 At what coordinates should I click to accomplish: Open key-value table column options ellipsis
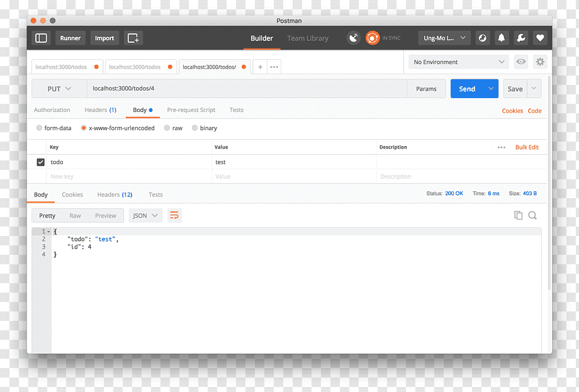(501, 147)
